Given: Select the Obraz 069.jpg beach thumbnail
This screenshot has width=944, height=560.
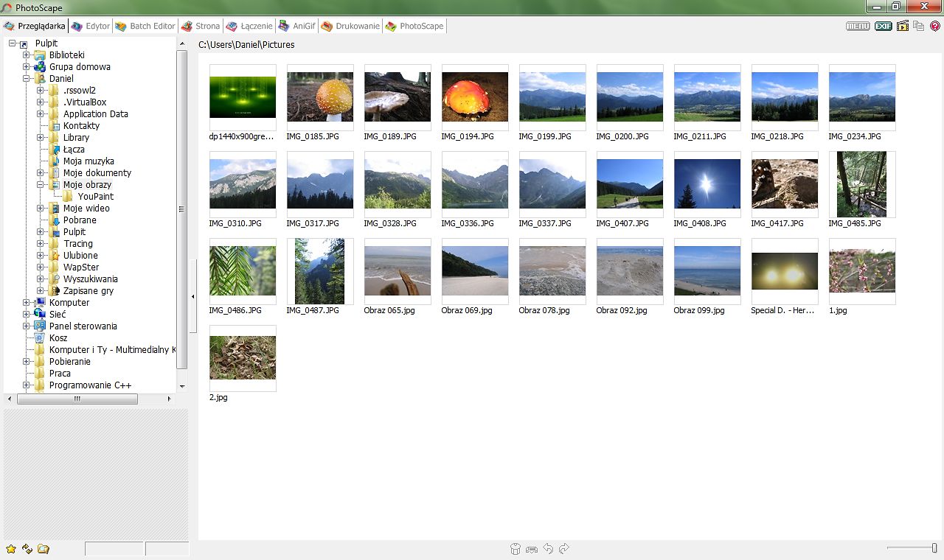Looking at the screenshot, I should click(x=475, y=271).
